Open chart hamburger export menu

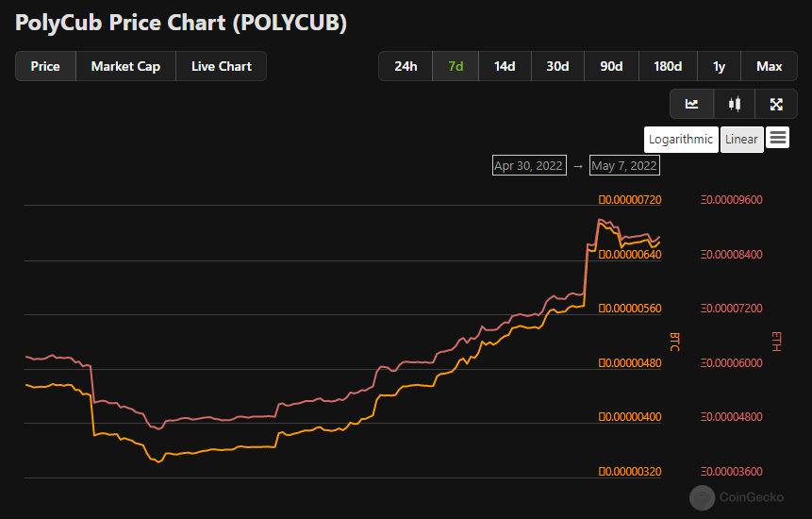click(x=777, y=138)
